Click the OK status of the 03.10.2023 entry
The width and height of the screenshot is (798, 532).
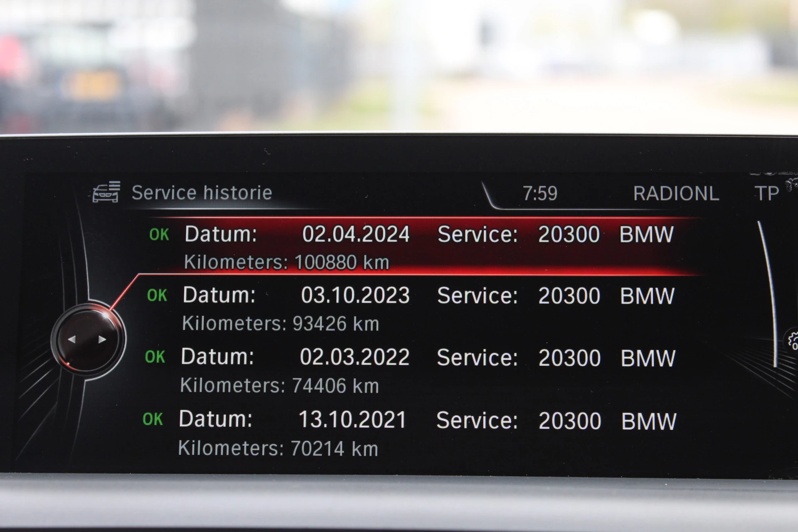point(157,296)
